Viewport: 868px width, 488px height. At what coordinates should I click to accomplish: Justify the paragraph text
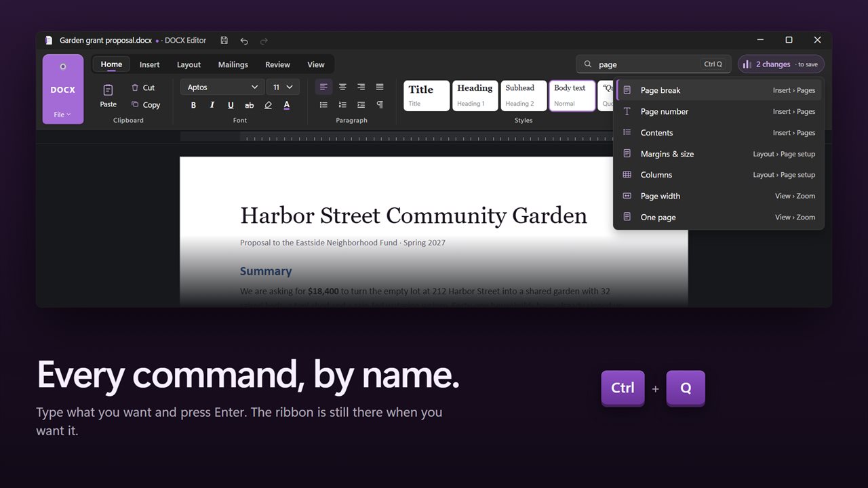pyautogui.click(x=380, y=87)
